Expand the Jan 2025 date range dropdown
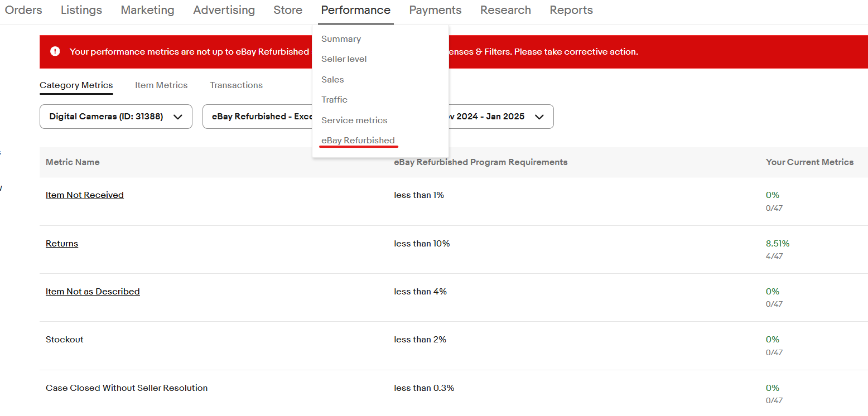This screenshot has height=416, width=868. 501,117
